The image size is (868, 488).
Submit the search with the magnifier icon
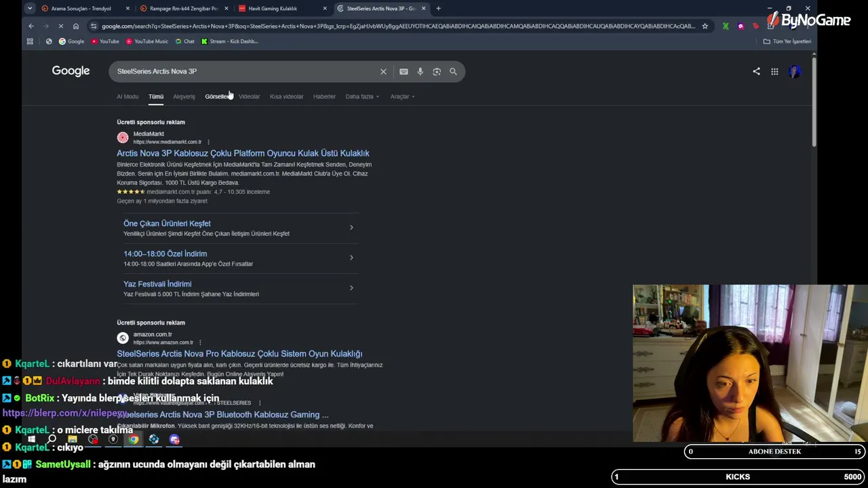tap(453, 71)
